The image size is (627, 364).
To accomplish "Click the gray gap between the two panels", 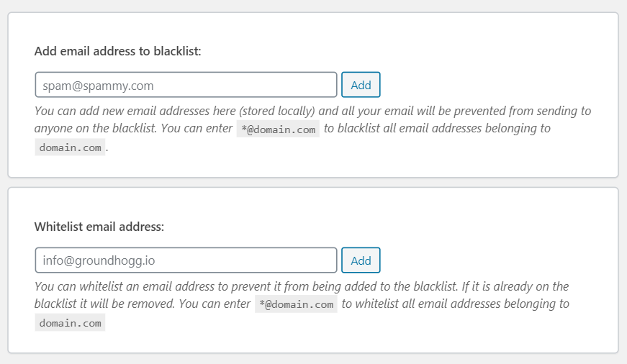I will 313,183.
